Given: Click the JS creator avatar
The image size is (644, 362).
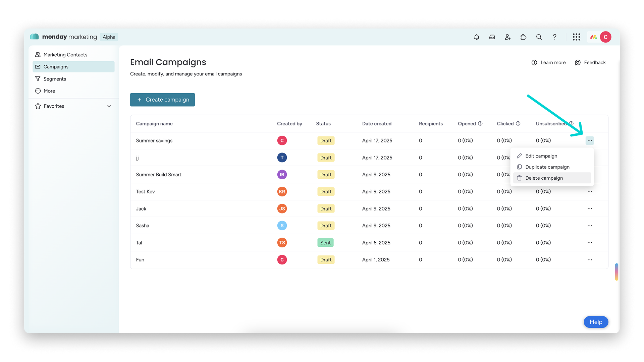Looking at the screenshot, I should click(282, 208).
